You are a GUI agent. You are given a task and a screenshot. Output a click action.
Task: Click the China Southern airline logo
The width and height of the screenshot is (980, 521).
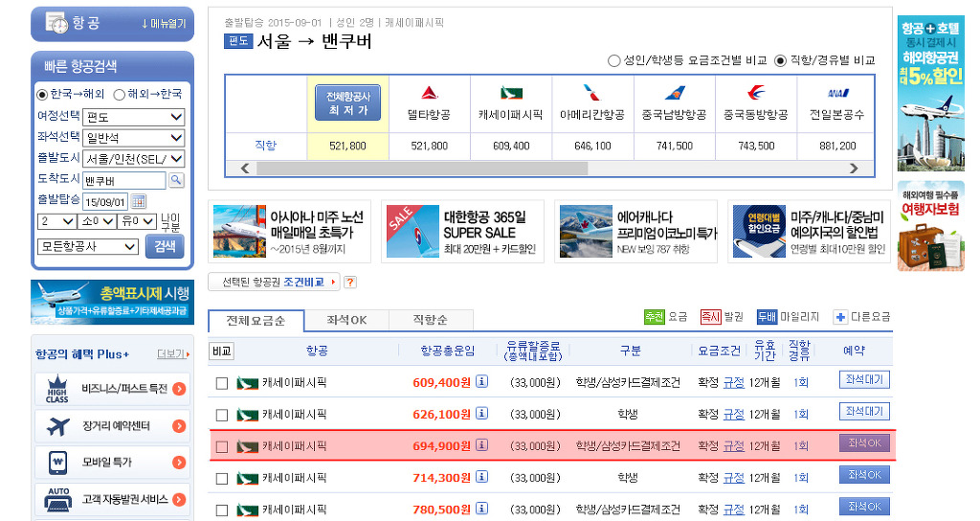click(x=675, y=93)
